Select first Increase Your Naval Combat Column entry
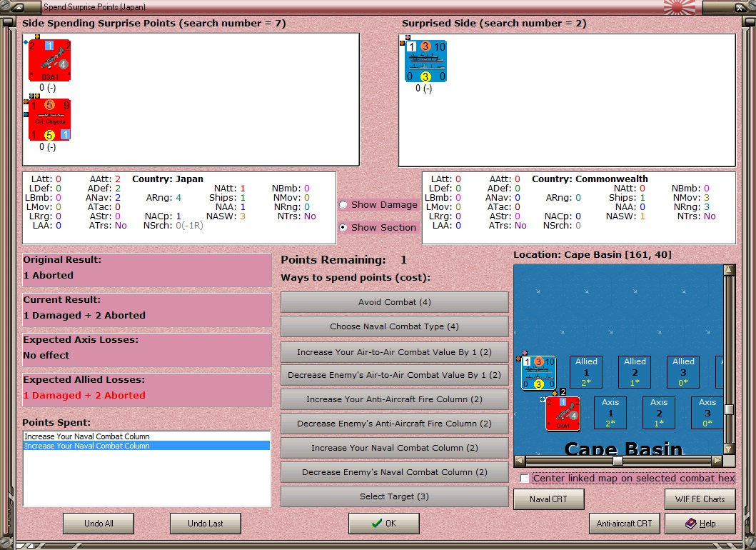 click(x=146, y=436)
